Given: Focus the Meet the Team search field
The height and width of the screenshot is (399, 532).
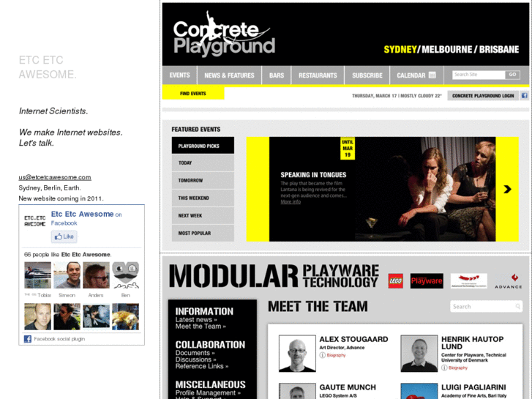Looking at the screenshot, I should 486,307.
